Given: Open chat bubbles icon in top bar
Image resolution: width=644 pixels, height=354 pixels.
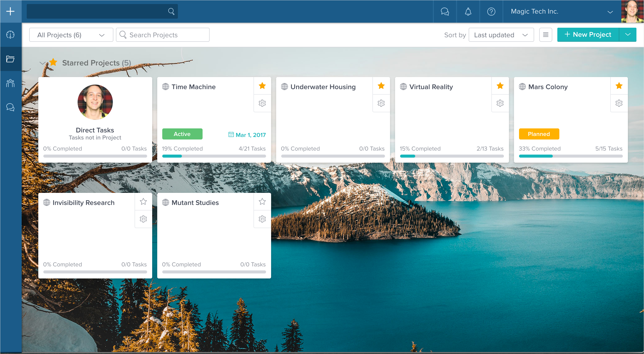Looking at the screenshot, I should tap(445, 12).
